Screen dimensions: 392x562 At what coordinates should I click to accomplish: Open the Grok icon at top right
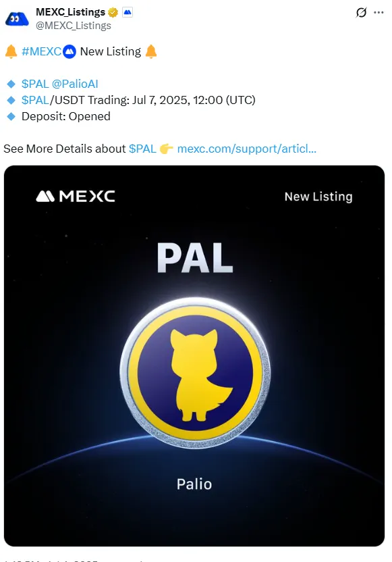click(x=361, y=13)
